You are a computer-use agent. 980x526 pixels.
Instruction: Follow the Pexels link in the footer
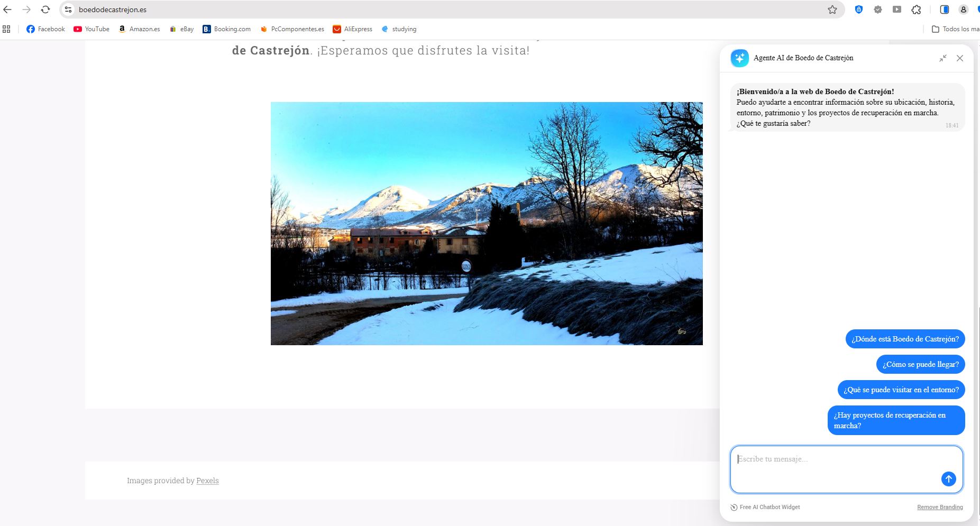207,481
